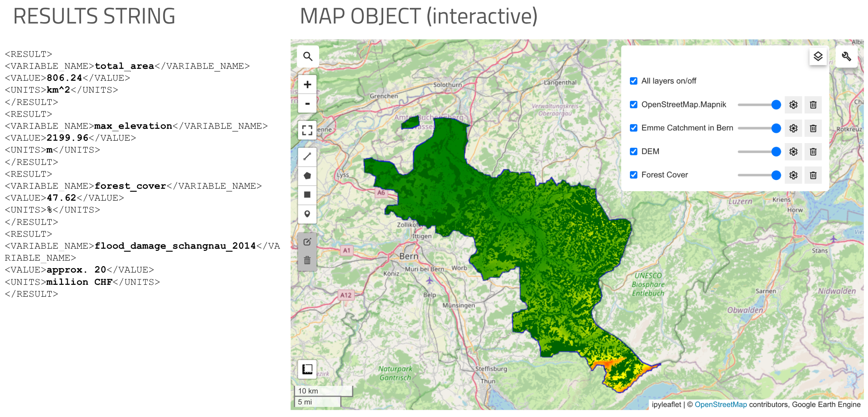Click the total_area variable name text
Image resolution: width=868 pixels, height=417 pixels.
coord(124,66)
